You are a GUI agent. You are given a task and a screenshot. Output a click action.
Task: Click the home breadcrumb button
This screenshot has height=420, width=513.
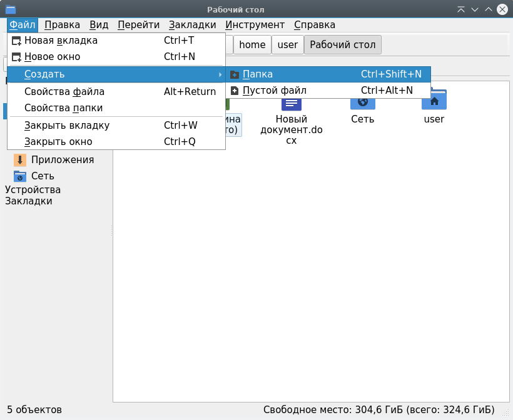252,45
